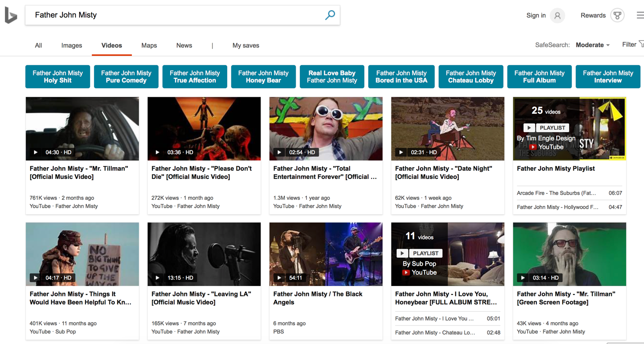Select Chateau Lobby suggestion button
The image size is (644, 344).
(471, 76)
